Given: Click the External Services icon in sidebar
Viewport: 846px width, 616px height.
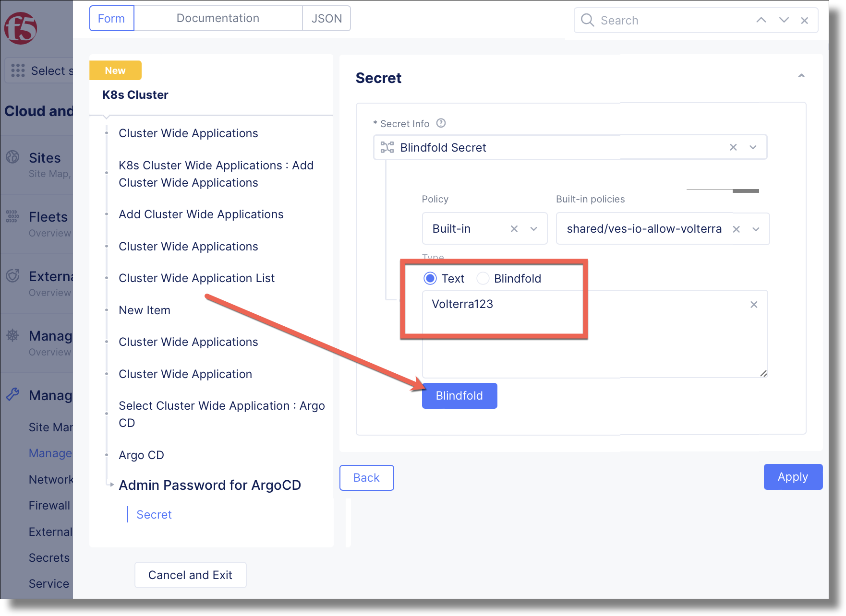Looking at the screenshot, I should pyautogui.click(x=12, y=275).
